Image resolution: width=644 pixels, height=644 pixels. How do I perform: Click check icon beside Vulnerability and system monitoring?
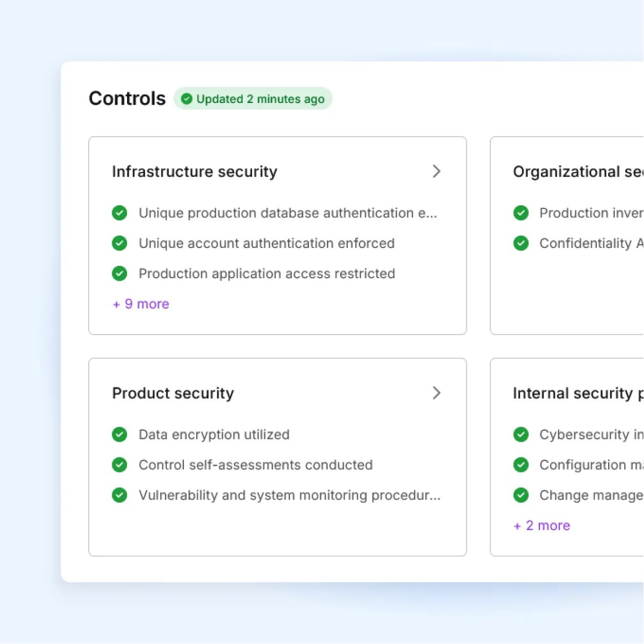119,495
